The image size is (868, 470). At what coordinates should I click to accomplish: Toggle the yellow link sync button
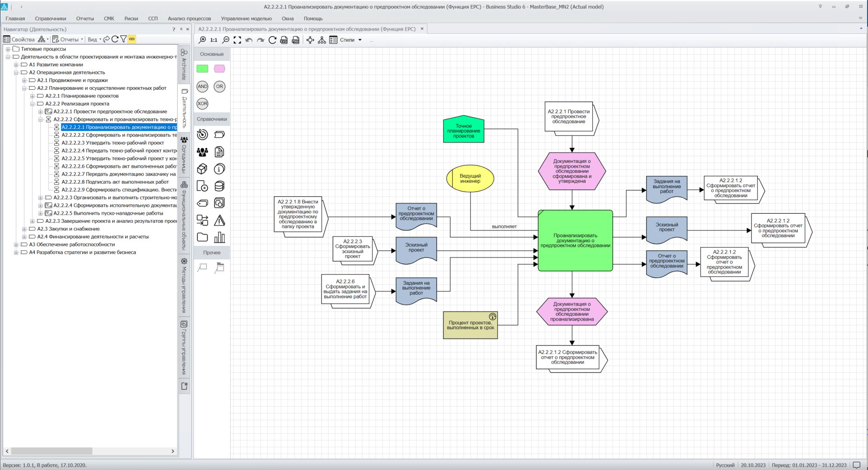(132, 39)
